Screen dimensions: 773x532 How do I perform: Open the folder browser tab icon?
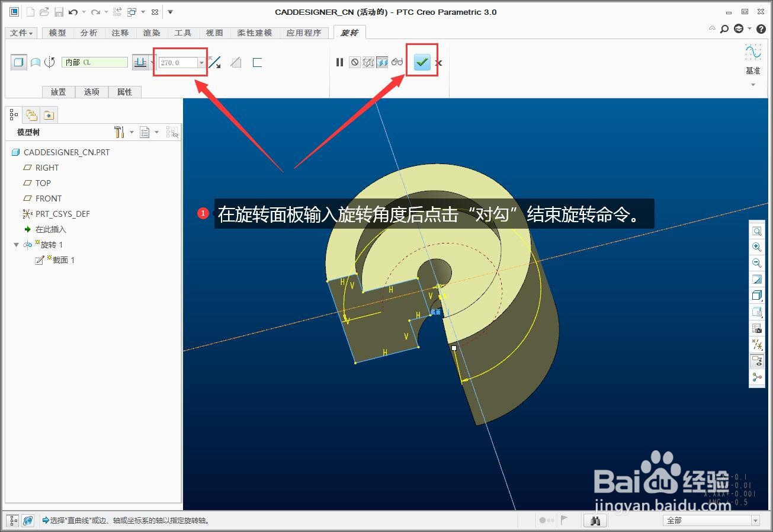31,115
